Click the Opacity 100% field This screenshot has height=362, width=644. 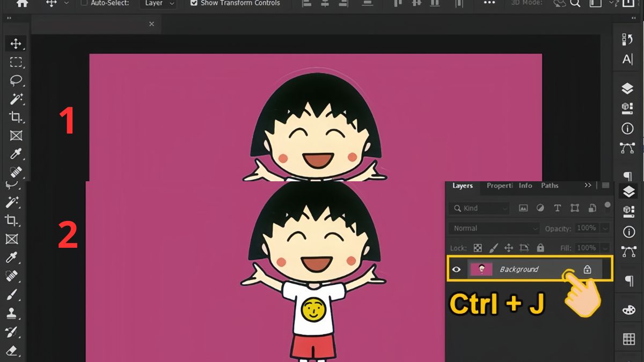pyautogui.click(x=587, y=228)
